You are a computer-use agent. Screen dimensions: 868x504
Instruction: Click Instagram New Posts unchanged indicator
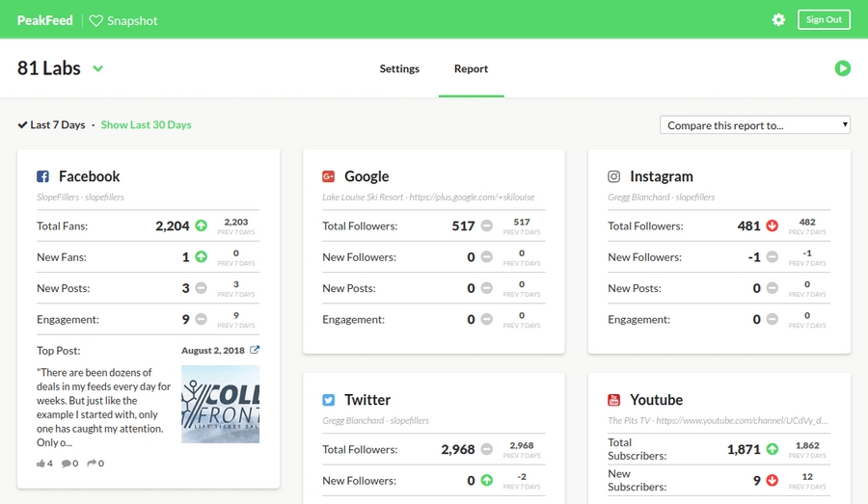tap(773, 288)
